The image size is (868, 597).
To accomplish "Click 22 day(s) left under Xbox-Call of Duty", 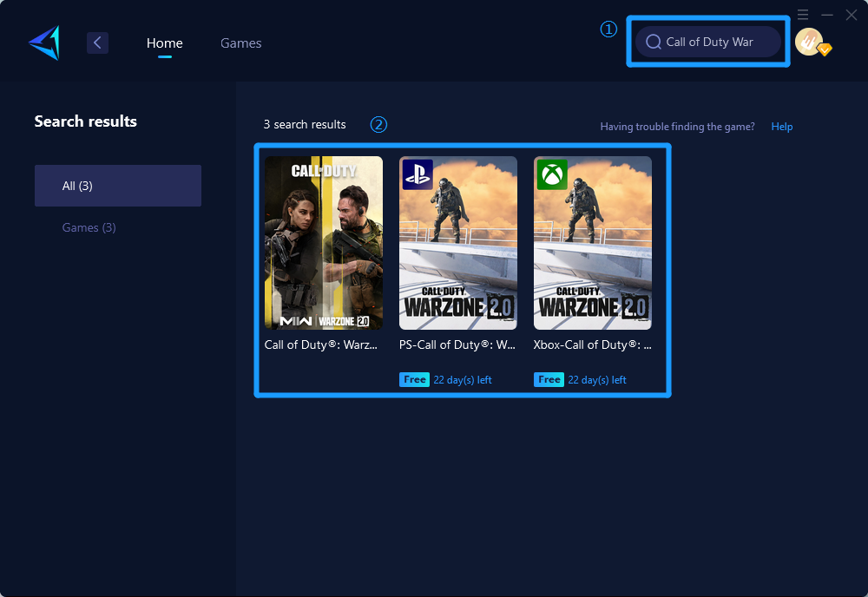I will click(x=597, y=379).
